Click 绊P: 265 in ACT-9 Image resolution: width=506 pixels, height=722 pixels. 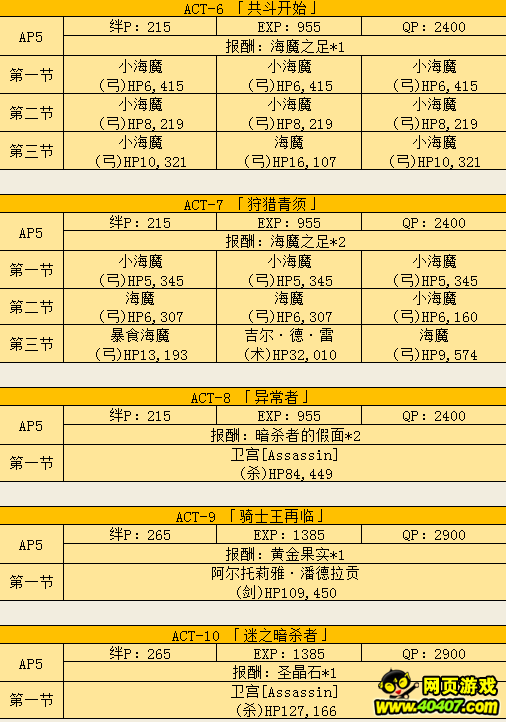(140, 534)
